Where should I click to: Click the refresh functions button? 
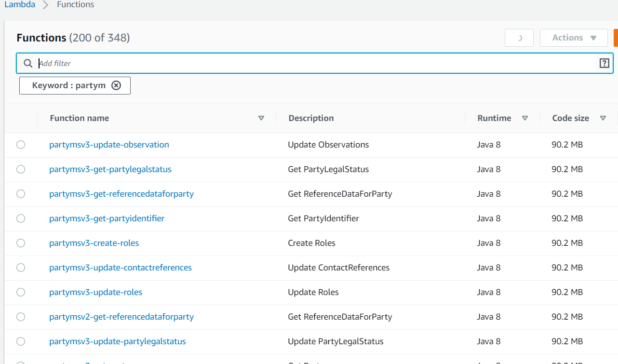(x=519, y=38)
